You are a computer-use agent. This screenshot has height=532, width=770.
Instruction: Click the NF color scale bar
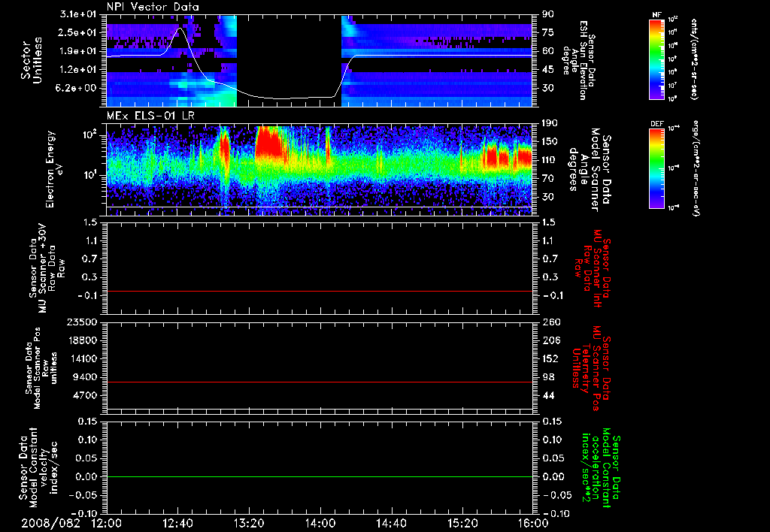click(657, 59)
